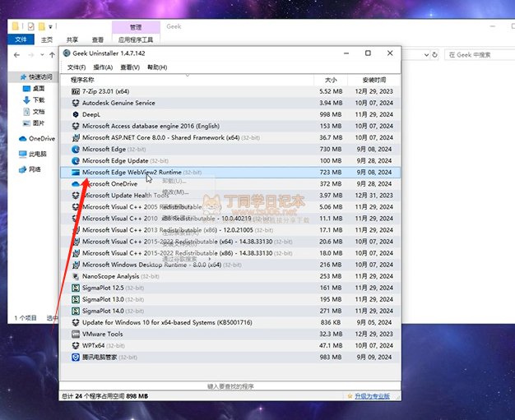Select the Microsoft Visual C++ 2013 Redistributable row
This screenshot has height=420, width=515.
click(230, 230)
